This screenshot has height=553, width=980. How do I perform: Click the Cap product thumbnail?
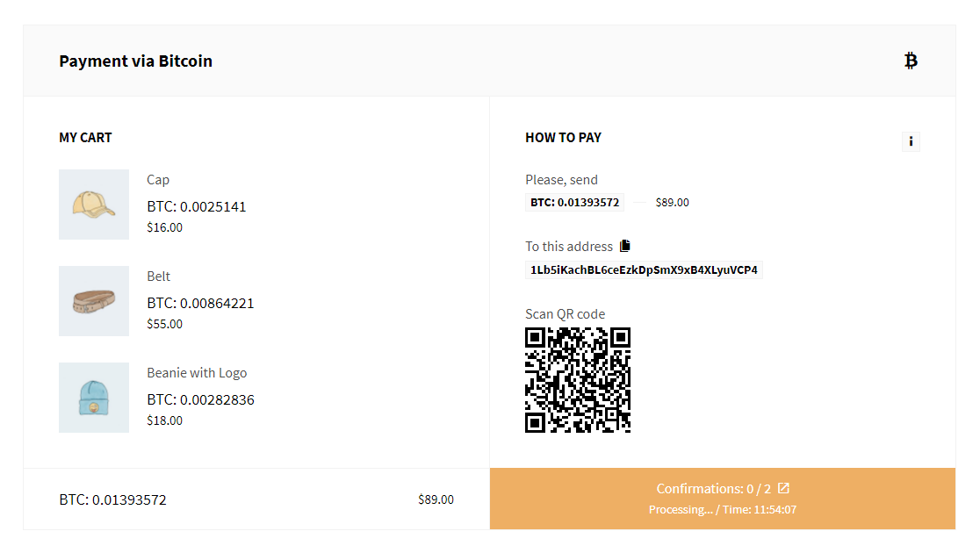pyautogui.click(x=94, y=205)
